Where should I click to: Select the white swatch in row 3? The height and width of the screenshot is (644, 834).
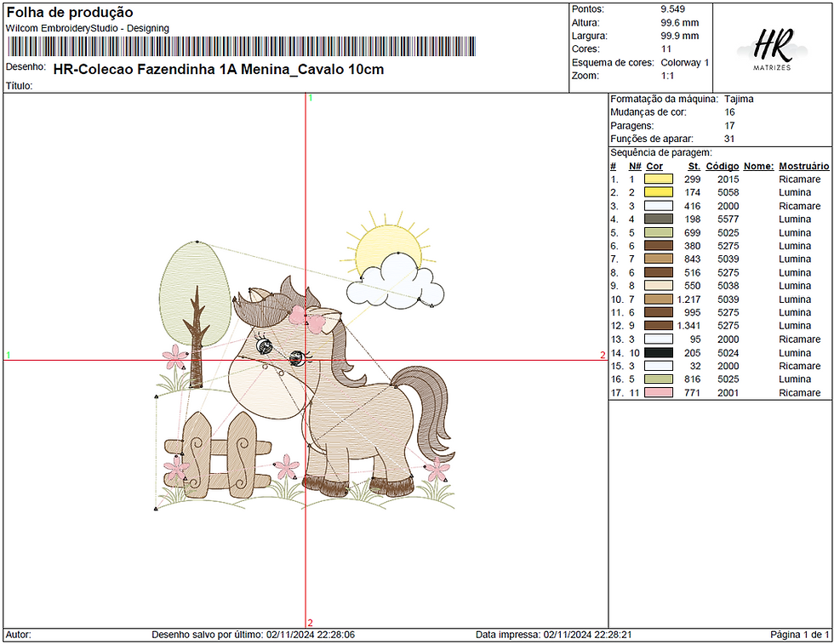pos(659,206)
